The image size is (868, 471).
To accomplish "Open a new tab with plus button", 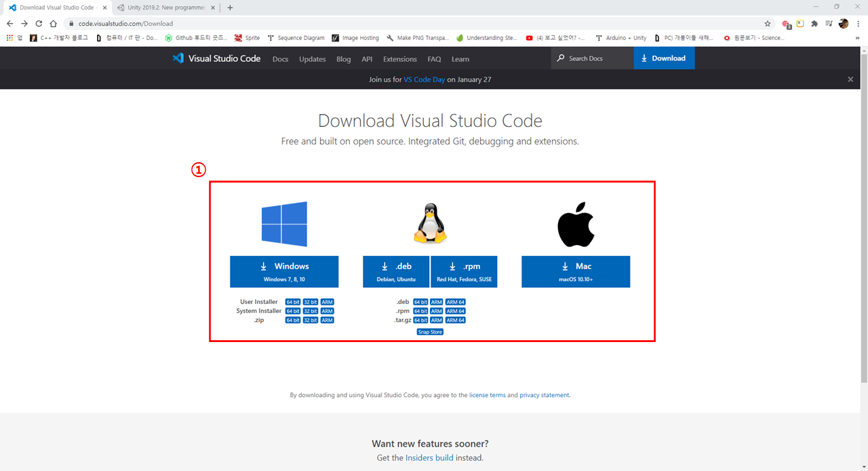I will tap(230, 7).
